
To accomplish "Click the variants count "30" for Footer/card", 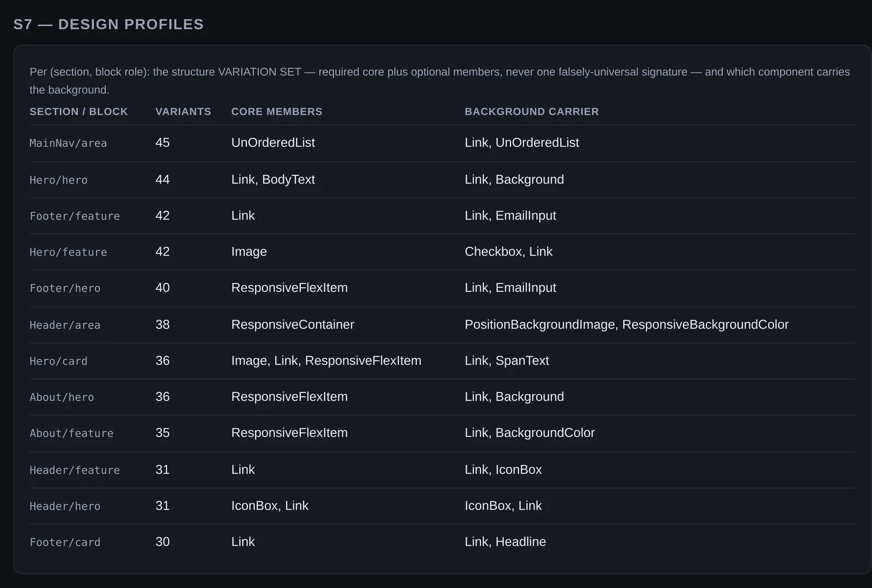I will pyautogui.click(x=162, y=542).
